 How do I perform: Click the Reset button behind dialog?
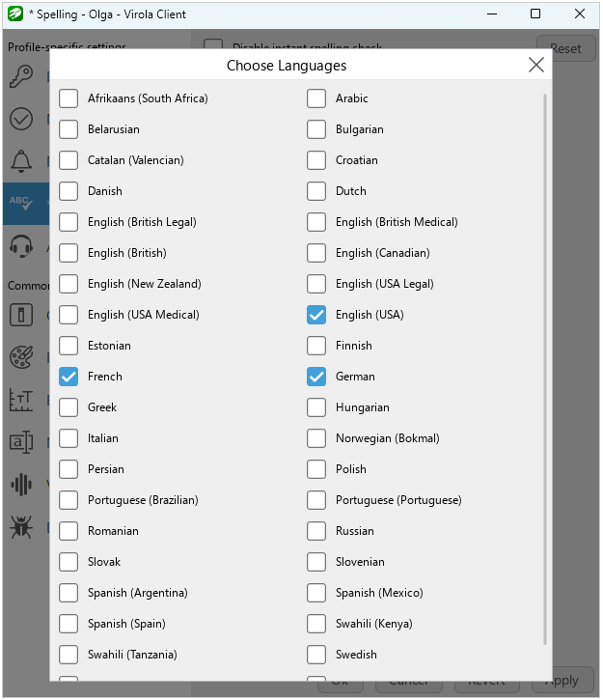565,47
